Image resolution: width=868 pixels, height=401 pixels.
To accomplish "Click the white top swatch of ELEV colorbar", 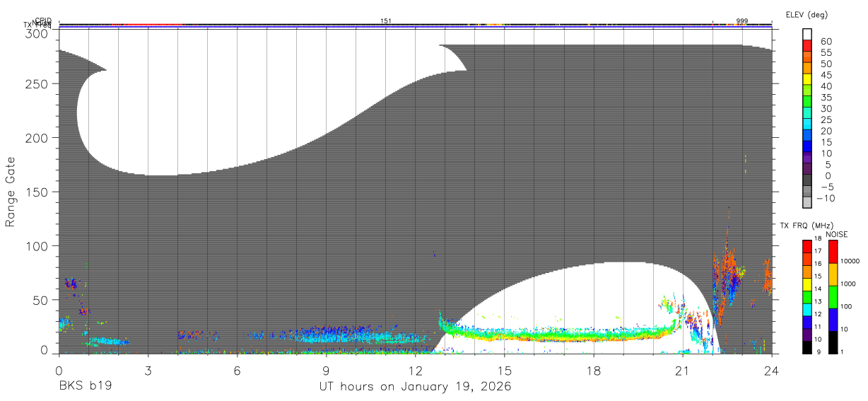I will (x=807, y=35).
